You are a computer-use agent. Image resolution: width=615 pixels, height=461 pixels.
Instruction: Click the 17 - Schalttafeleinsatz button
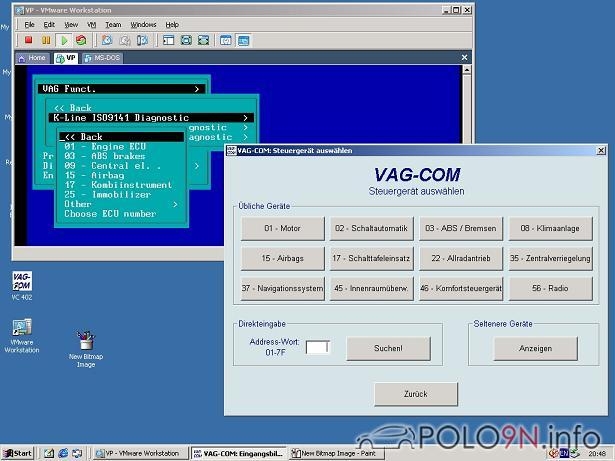371,258
